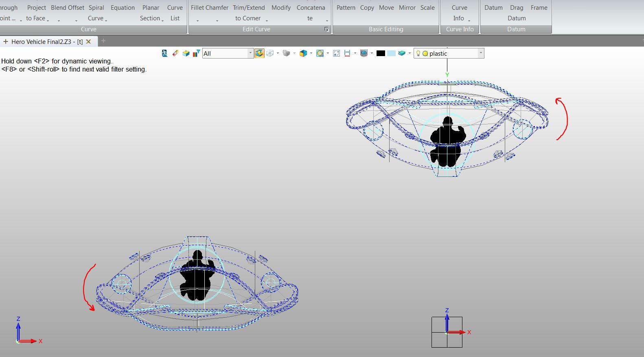
Task: Expand the wireframe cube icon arrow
Action: (x=278, y=53)
